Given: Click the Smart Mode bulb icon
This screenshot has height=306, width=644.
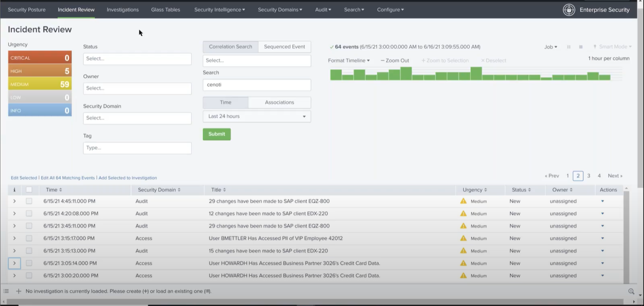Looking at the screenshot, I should [595, 47].
